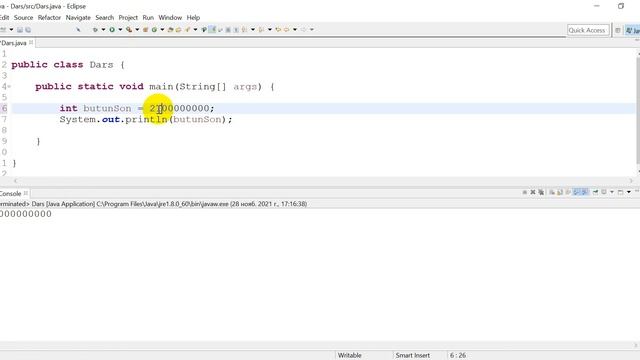Click the External Tools run icon
This screenshot has width=640, height=360.
click(x=129, y=29)
